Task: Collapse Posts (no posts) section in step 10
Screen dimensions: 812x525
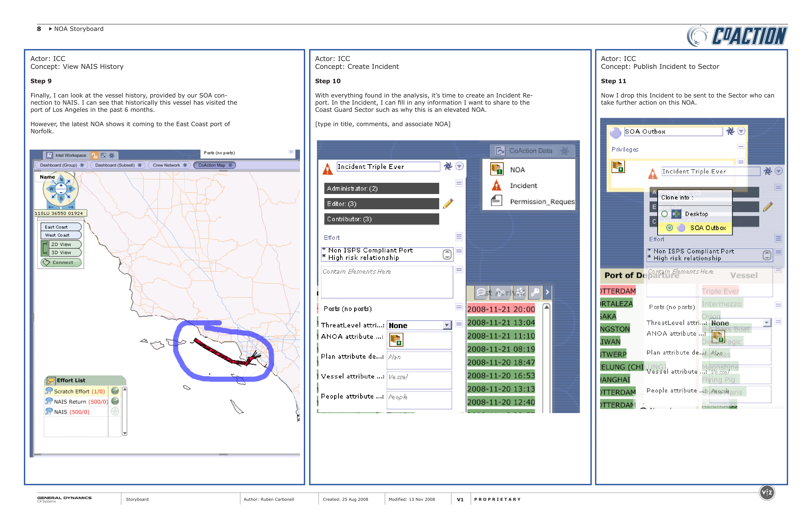Action: (x=459, y=307)
